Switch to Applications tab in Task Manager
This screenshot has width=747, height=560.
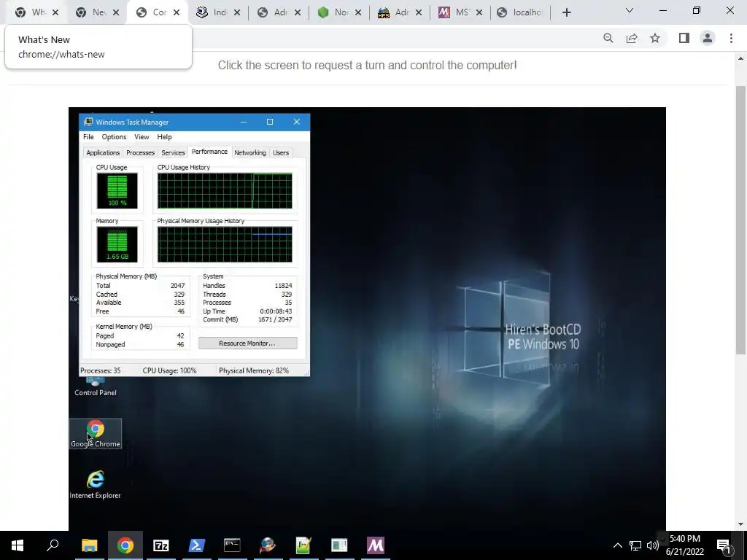point(103,153)
